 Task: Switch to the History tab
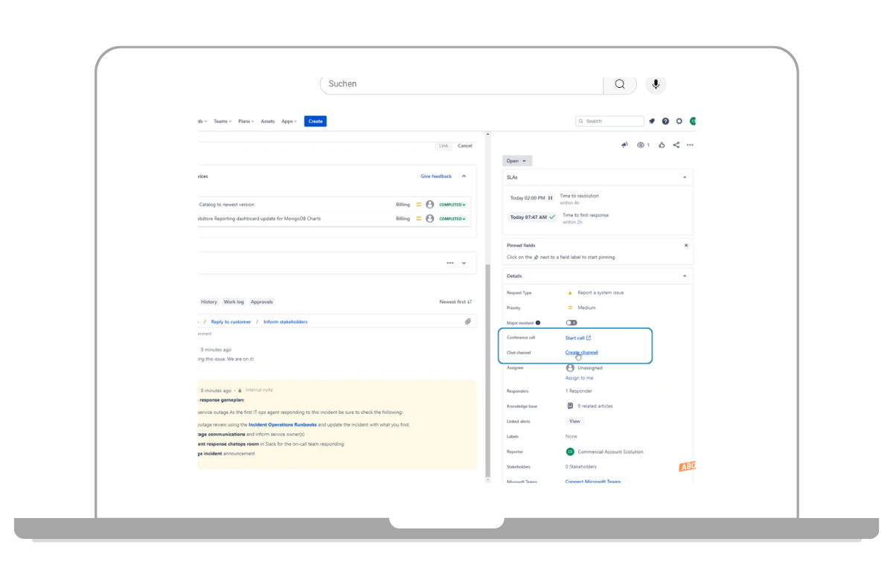coord(208,302)
